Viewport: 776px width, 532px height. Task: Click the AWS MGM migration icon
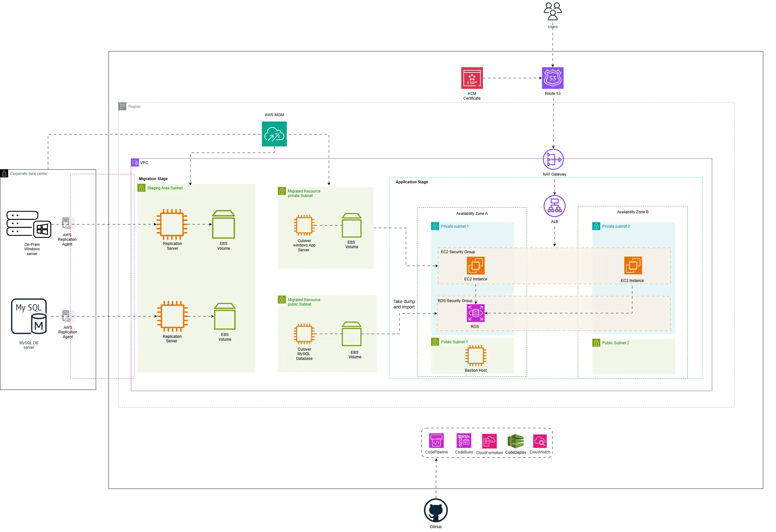tap(274, 134)
